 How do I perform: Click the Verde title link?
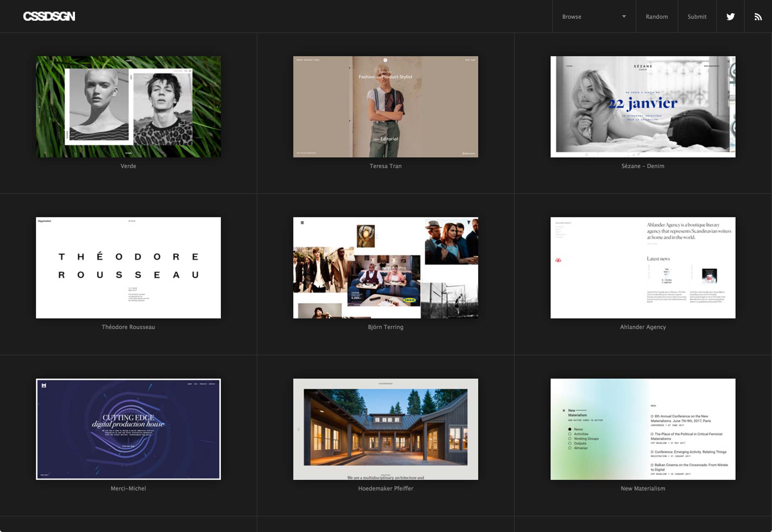pyautogui.click(x=128, y=165)
